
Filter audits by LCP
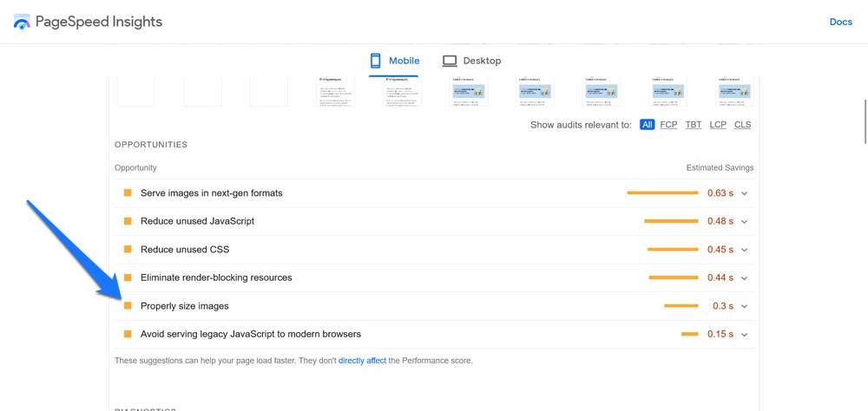[718, 125]
